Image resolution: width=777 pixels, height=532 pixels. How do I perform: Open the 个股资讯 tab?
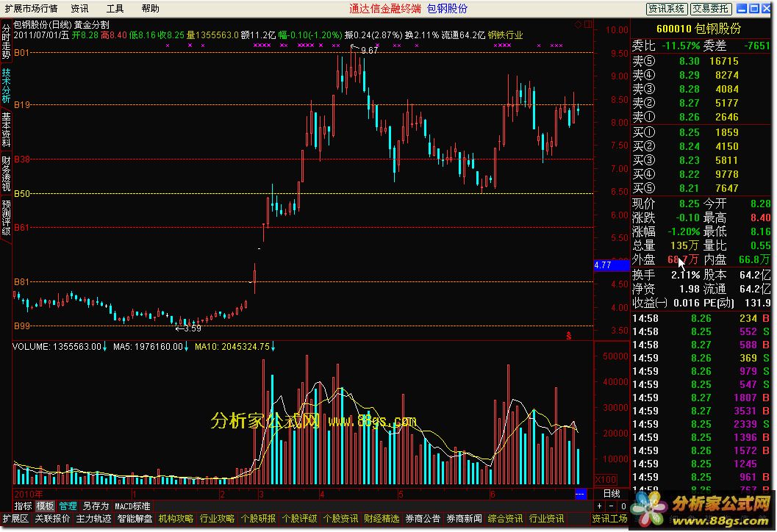point(340,519)
